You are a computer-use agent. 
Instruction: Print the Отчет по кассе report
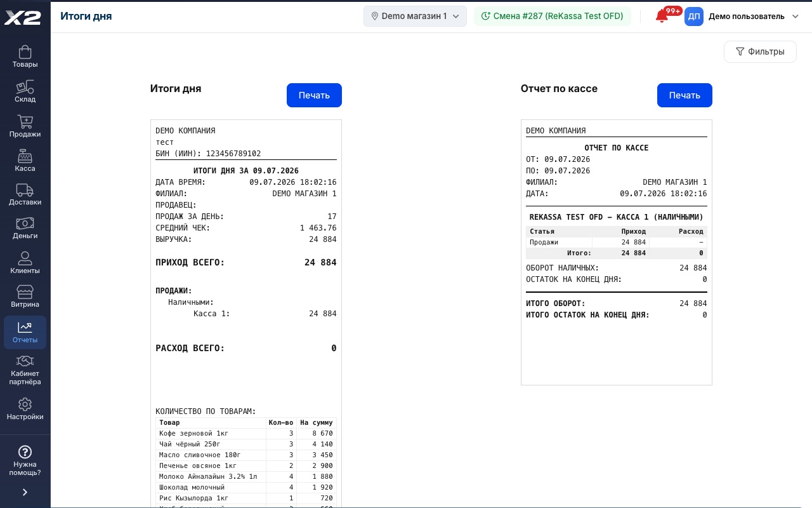684,95
